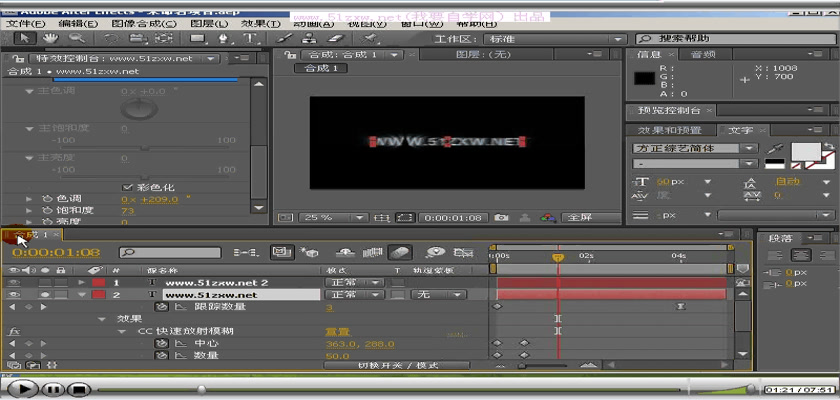Screen dimensions: 840x400
Task: Hide layer 2 www.51zxw.net eye
Action: 13,295
